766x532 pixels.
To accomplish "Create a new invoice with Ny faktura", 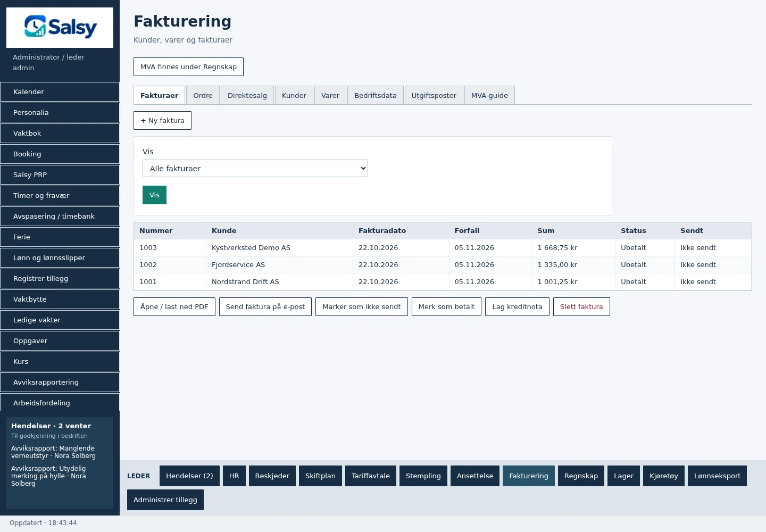I will [162, 120].
